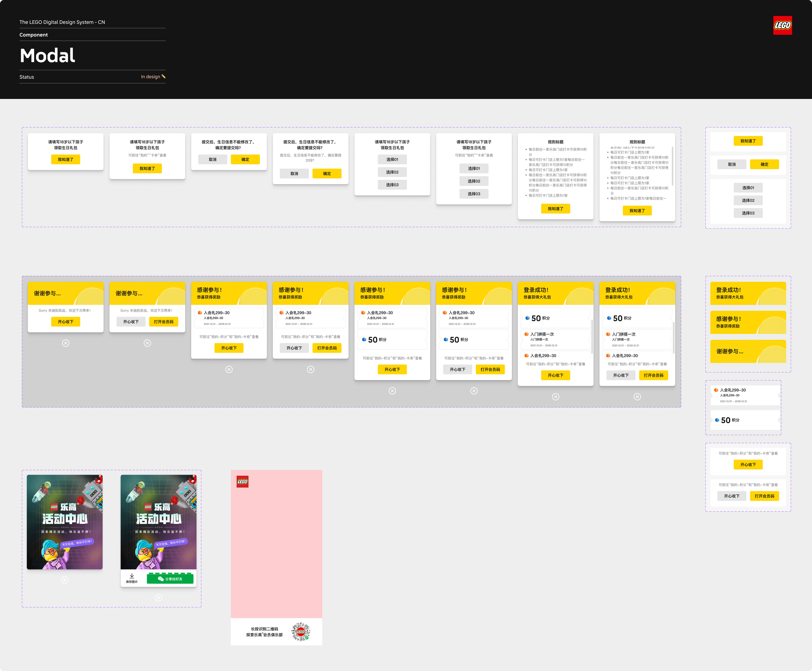Click the LEGO logo in the dark header
Screen dimensions: 812x671
point(782,26)
